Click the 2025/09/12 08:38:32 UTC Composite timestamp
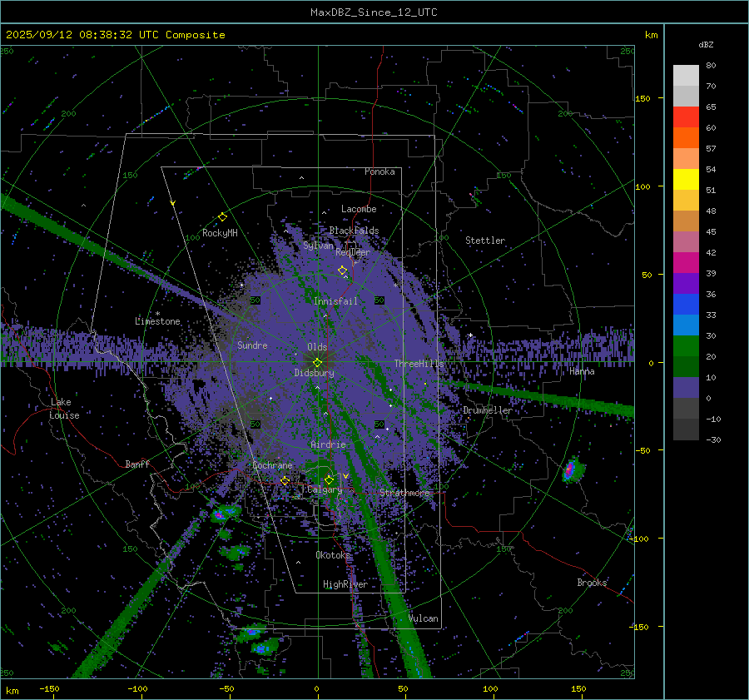Viewport: 749px width, 700px height. [115, 35]
